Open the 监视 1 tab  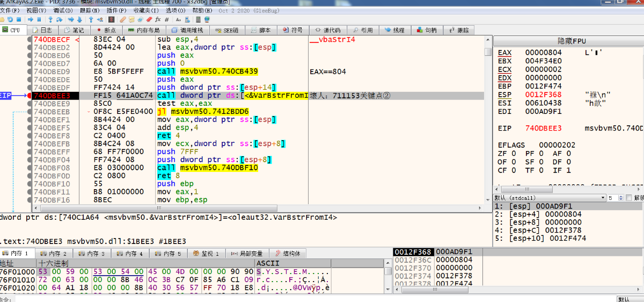207,253
